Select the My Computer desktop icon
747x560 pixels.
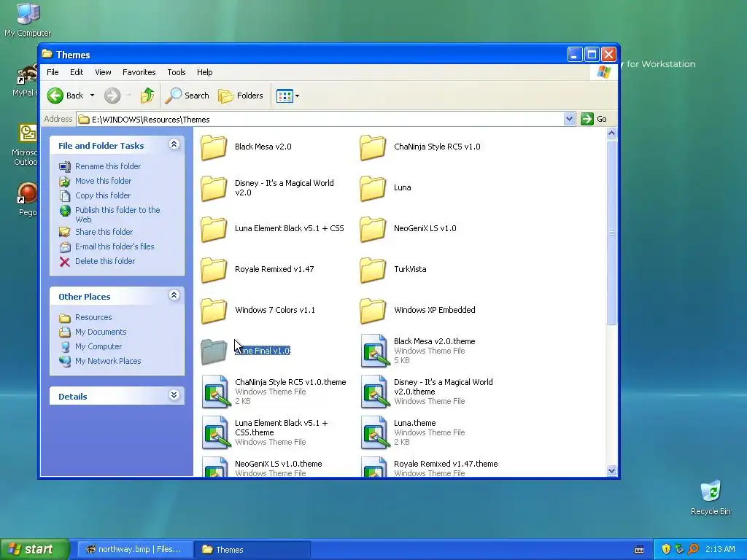pos(28,20)
